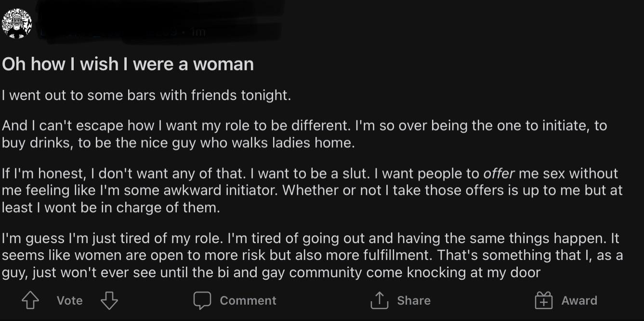
Task: Click the gift box award icon
Action: click(544, 301)
